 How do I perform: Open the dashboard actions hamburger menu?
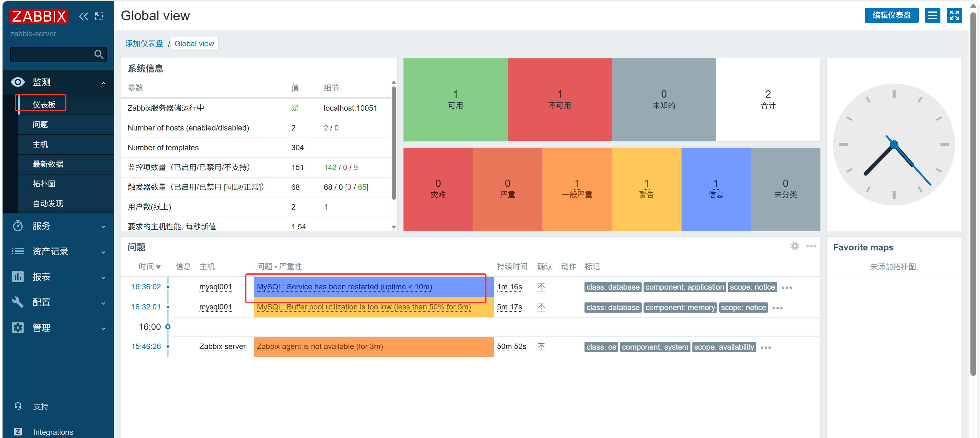click(x=932, y=15)
